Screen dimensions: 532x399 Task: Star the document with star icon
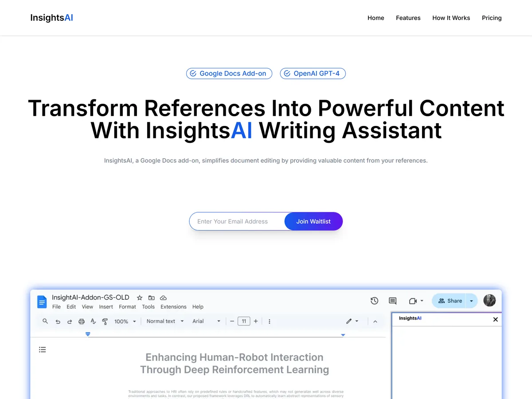140,298
